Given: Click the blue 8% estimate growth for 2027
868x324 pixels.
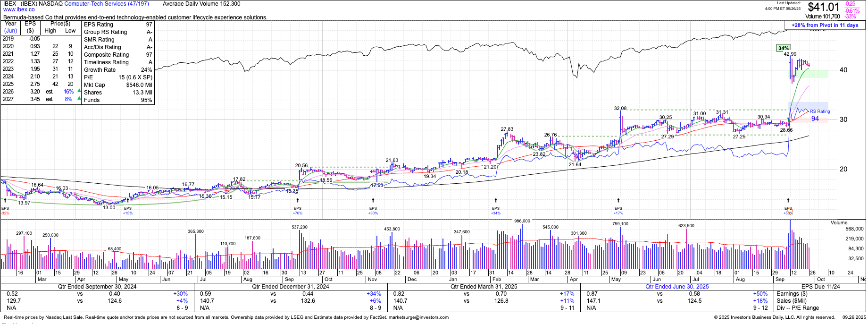Looking at the screenshot, I should pyautogui.click(x=69, y=99).
